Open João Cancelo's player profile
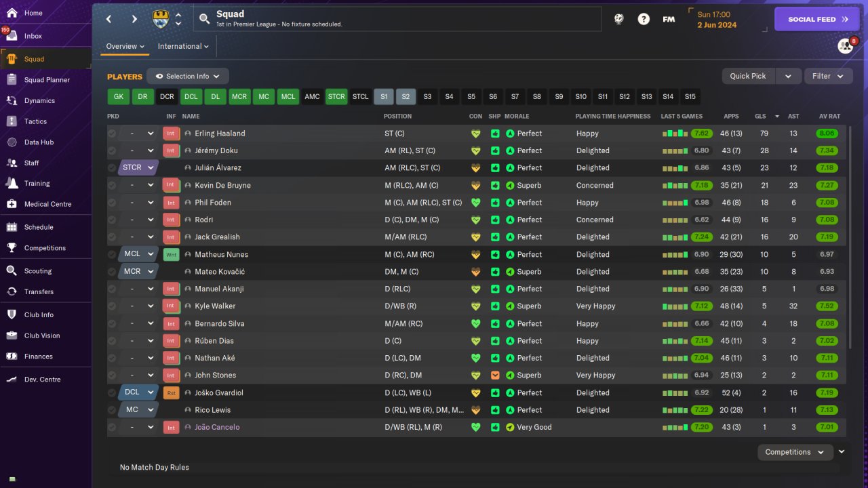The image size is (868, 488). pyautogui.click(x=217, y=427)
